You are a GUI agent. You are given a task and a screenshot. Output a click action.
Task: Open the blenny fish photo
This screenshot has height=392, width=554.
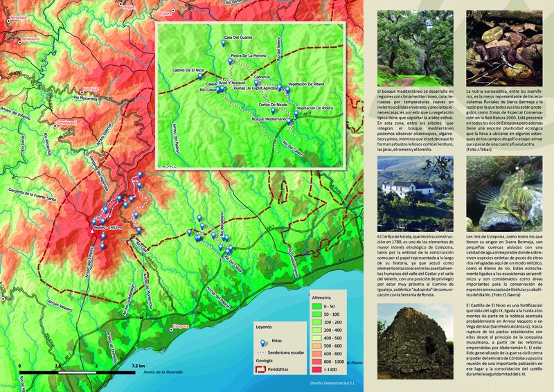pos(503,193)
